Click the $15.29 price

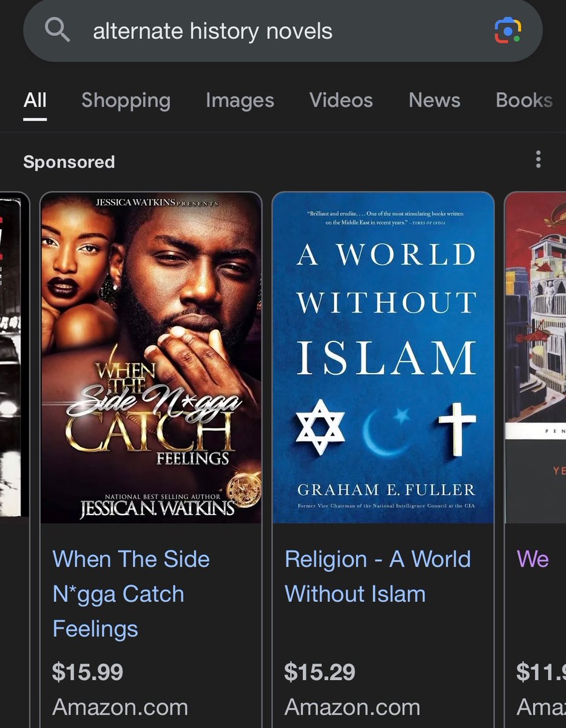tap(320, 672)
